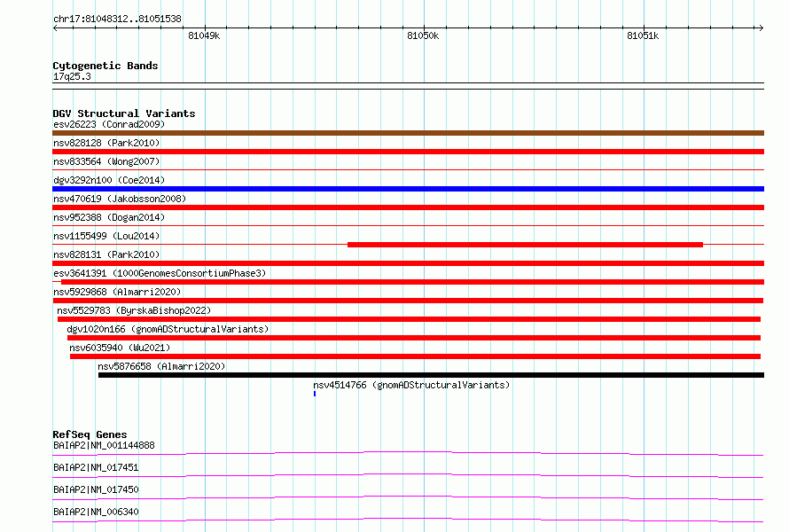
Task: Select the small blue nsv4514766 variant mark
Action: (315, 394)
